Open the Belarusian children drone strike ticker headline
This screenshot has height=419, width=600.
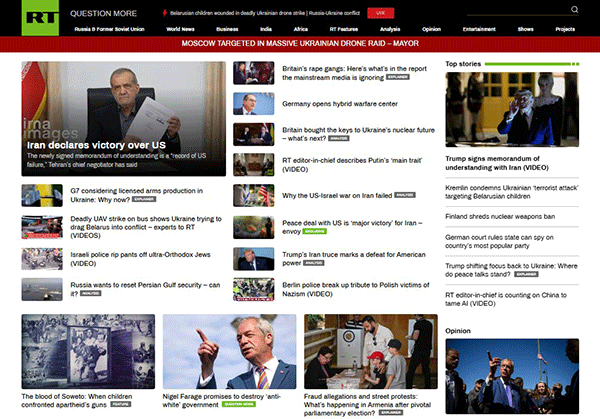pos(265,13)
